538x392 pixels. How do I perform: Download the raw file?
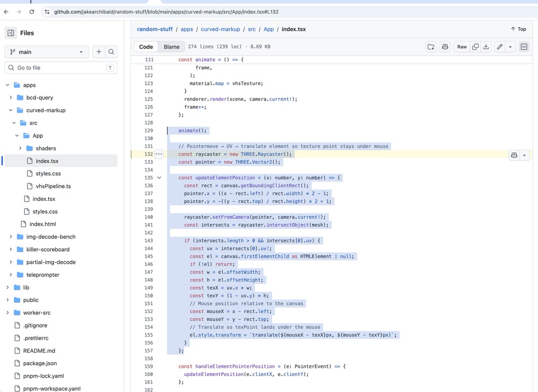(486, 47)
